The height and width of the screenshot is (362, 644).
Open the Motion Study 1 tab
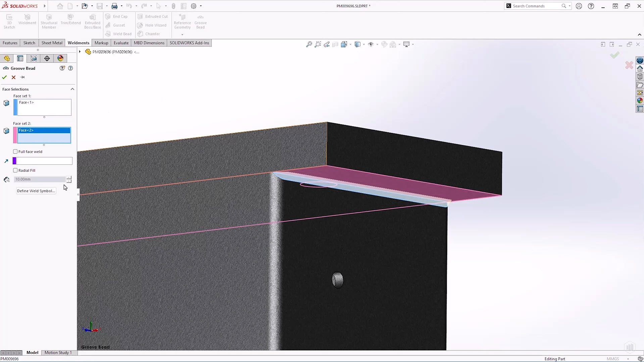click(58, 353)
